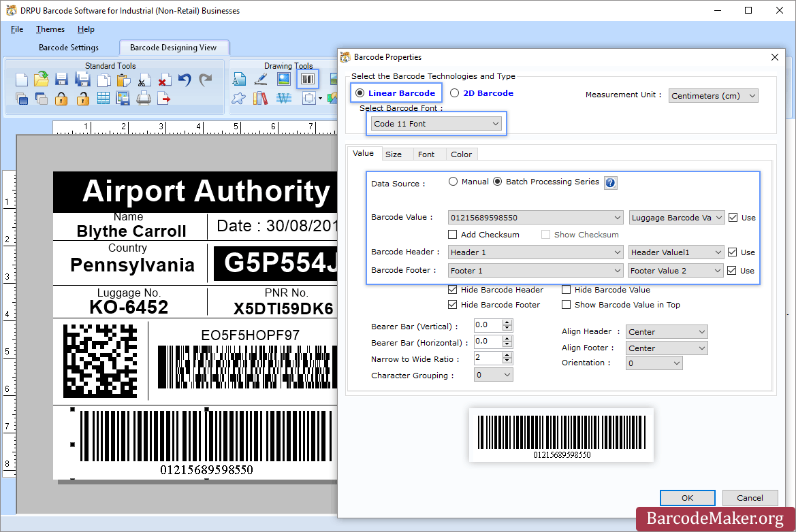
Task: Click the OK button
Action: point(687,498)
